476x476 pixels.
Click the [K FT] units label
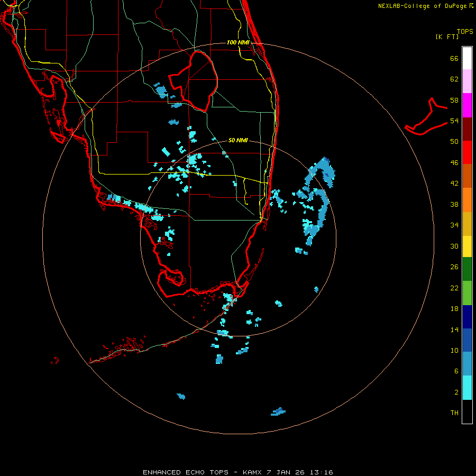point(447,36)
